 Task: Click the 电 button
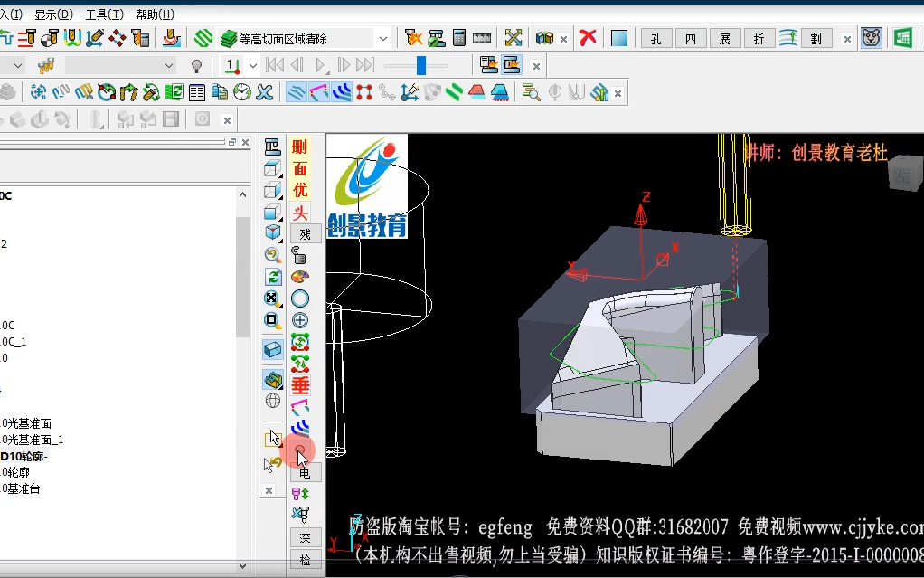306,472
